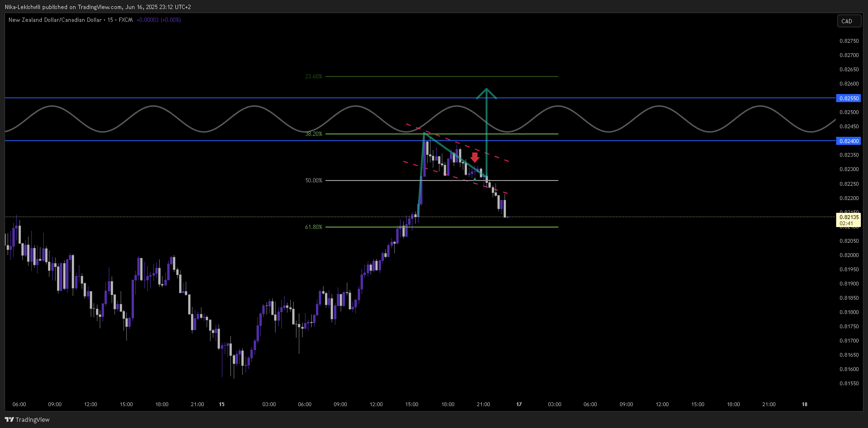
Task: Click the 0.82600 price axis label
Action: point(849,84)
